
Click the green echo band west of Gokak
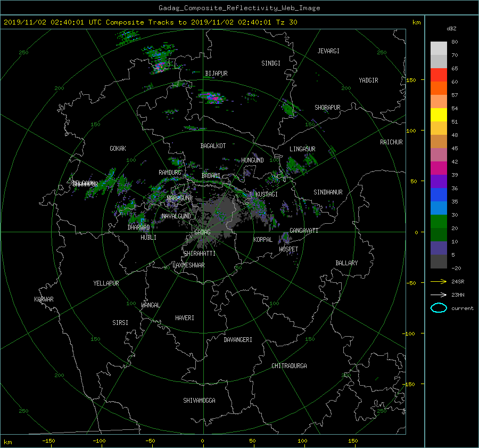101,184
